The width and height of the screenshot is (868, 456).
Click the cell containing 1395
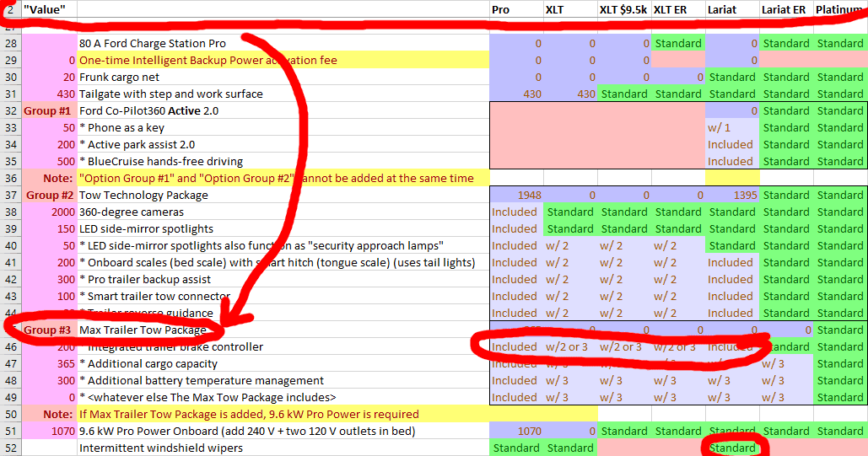click(x=731, y=195)
